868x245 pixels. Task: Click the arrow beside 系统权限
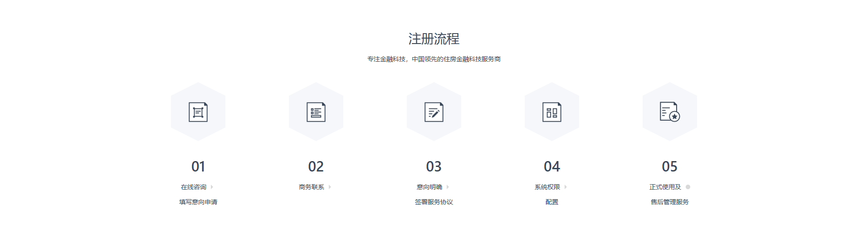pyautogui.click(x=566, y=187)
